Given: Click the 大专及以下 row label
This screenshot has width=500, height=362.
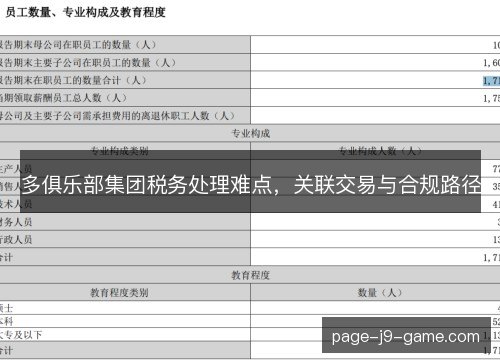Looking at the screenshot, I should tap(21, 335).
